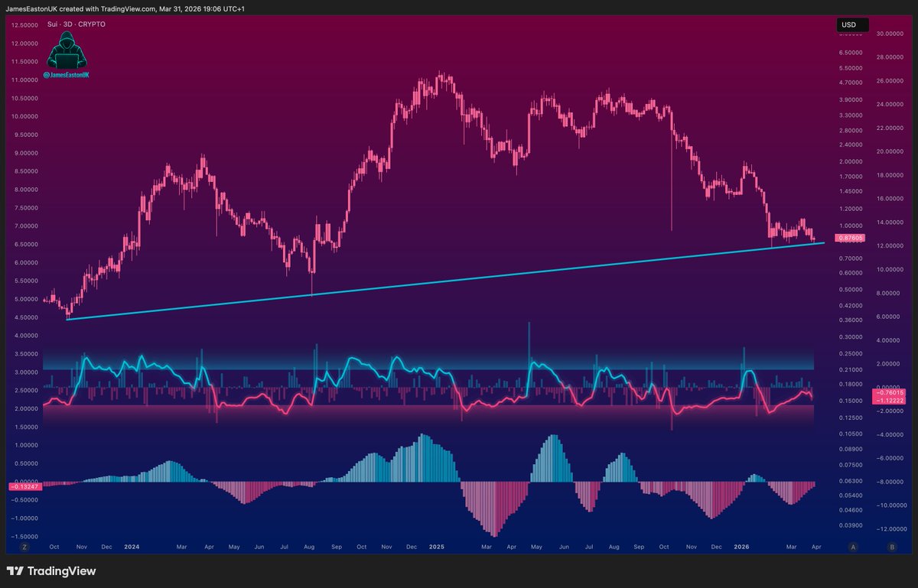Viewport: 918px width, 588px height.
Task: Toggle the "A" auto-scale control on the bottom axis
Action: [852, 547]
